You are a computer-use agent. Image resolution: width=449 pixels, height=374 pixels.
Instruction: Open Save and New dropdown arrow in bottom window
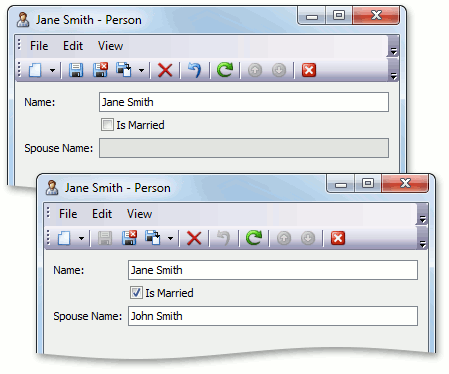170,238
